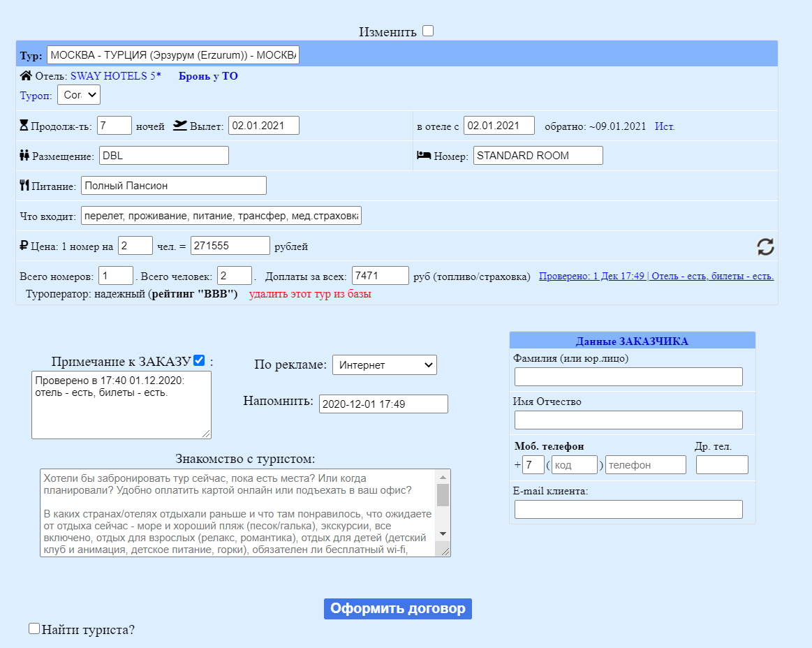
Task: Focus the Размещение field with DBL
Action: (163, 156)
